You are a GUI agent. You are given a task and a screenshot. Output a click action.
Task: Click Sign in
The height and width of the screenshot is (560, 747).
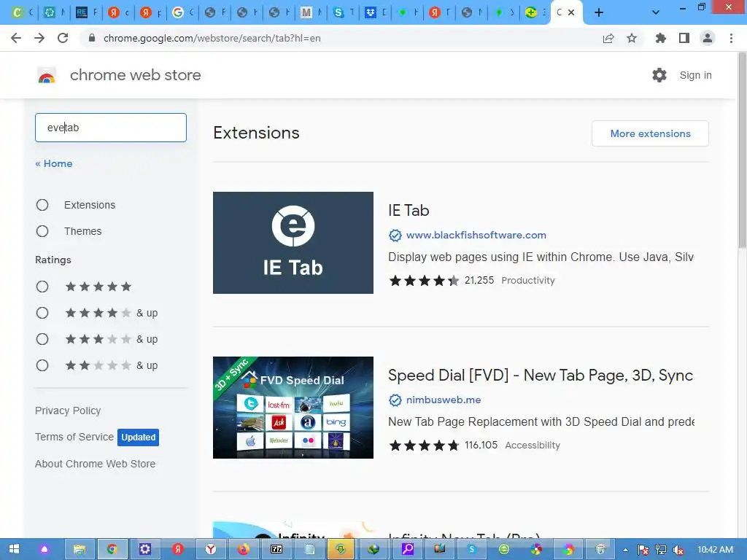tap(695, 75)
